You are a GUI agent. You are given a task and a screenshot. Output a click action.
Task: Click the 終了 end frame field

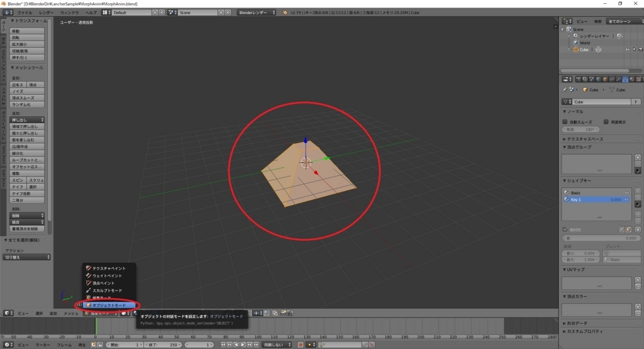163,345
